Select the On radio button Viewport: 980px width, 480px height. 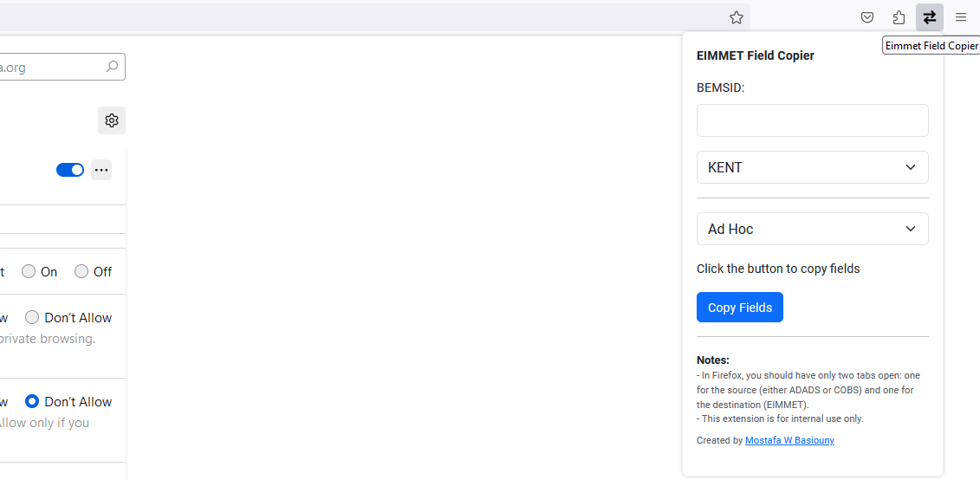coord(29,272)
